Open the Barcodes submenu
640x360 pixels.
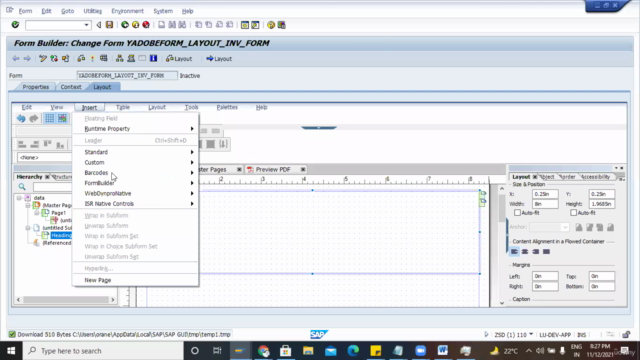136,173
